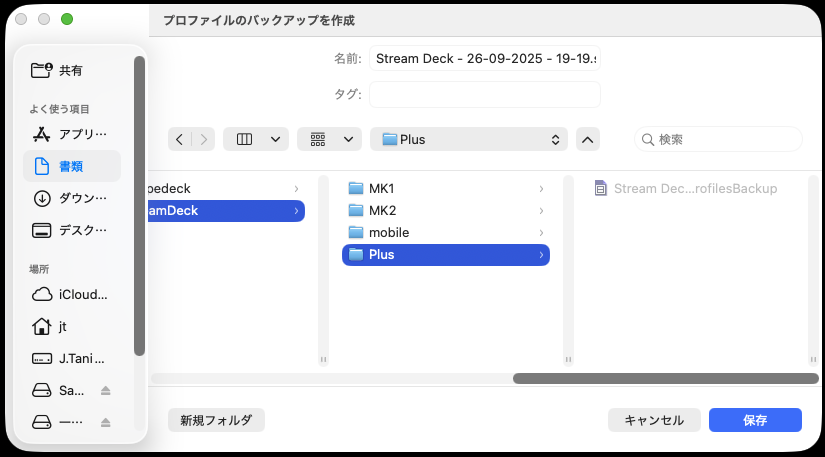
Task: Expand Plus folder chevron
Action: point(541,255)
